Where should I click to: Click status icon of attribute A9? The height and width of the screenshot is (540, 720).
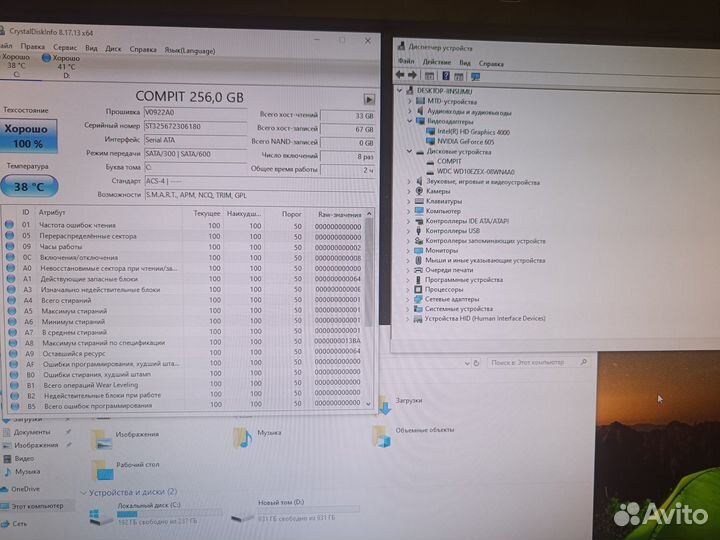(13, 354)
